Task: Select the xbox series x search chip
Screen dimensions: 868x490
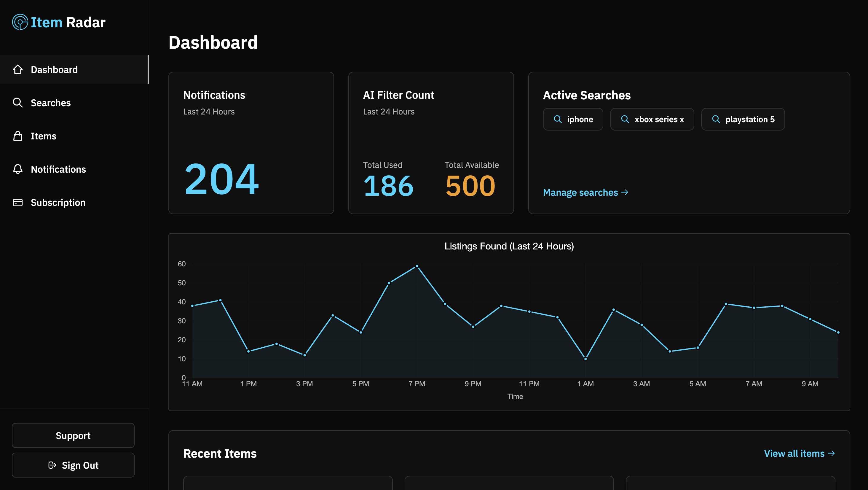Action: point(652,119)
